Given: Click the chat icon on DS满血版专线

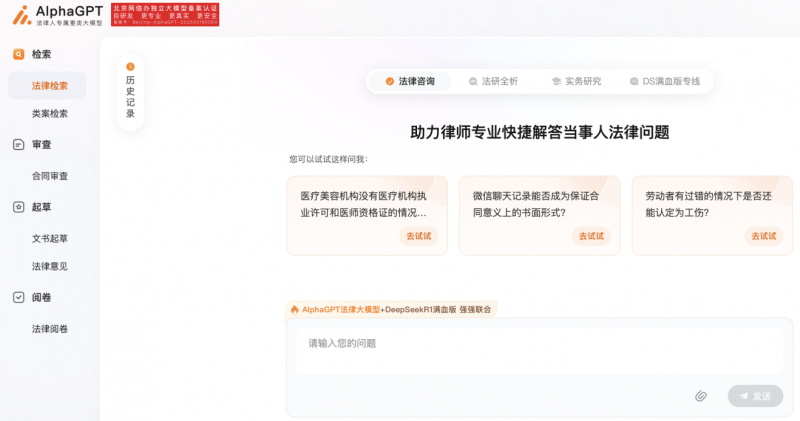Looking at the screenshot, I should click(x=634, y=81).
